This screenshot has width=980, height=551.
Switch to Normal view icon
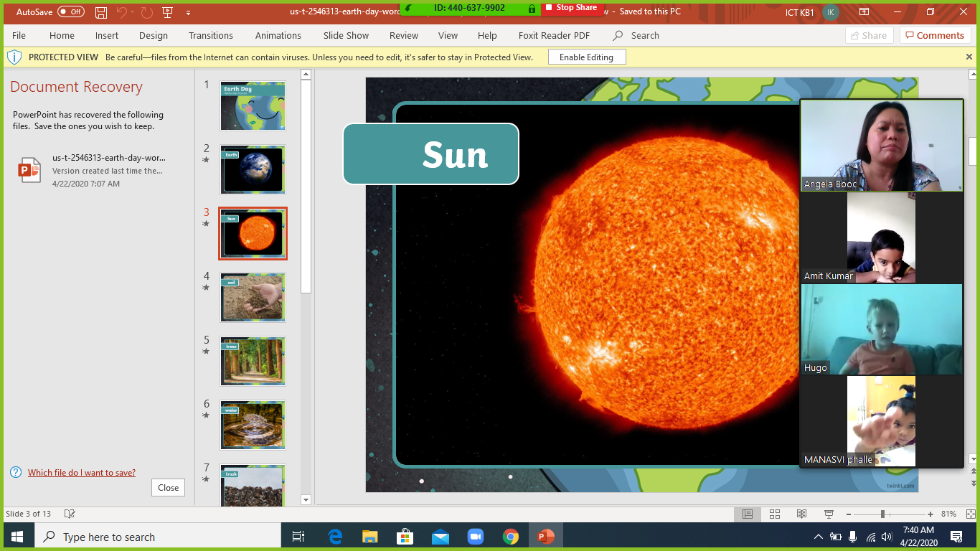click(x=748, y=514)
